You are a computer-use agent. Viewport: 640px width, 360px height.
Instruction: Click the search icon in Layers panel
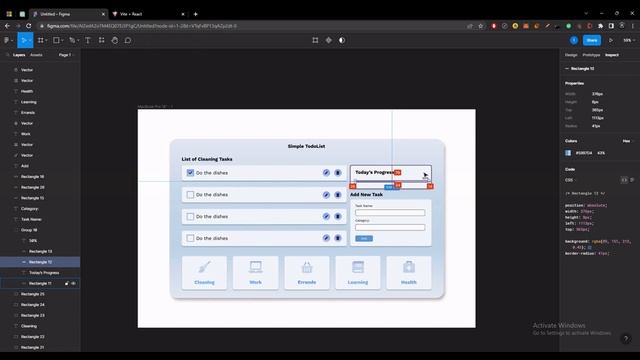[x=7, y=55]
